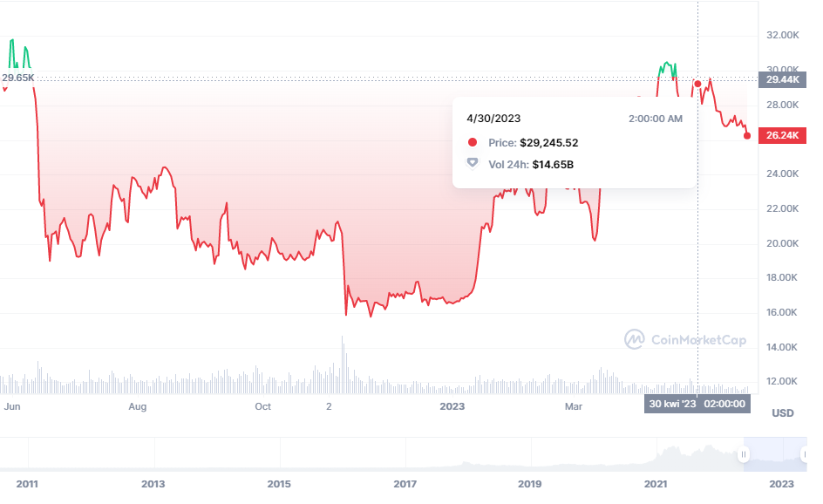Click the Aug label on the time axis
The height and width of the screenshot is (504, 823).
click(x=137, y=406)
